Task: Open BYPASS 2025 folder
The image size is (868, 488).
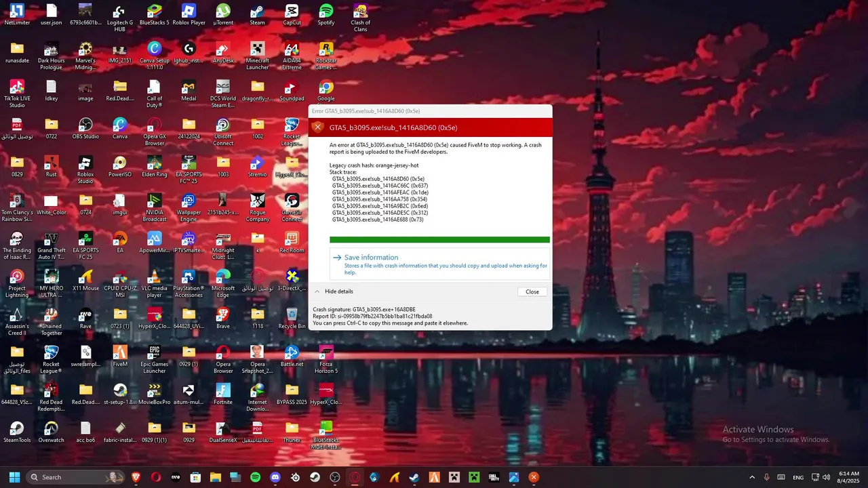Action: 292,394
